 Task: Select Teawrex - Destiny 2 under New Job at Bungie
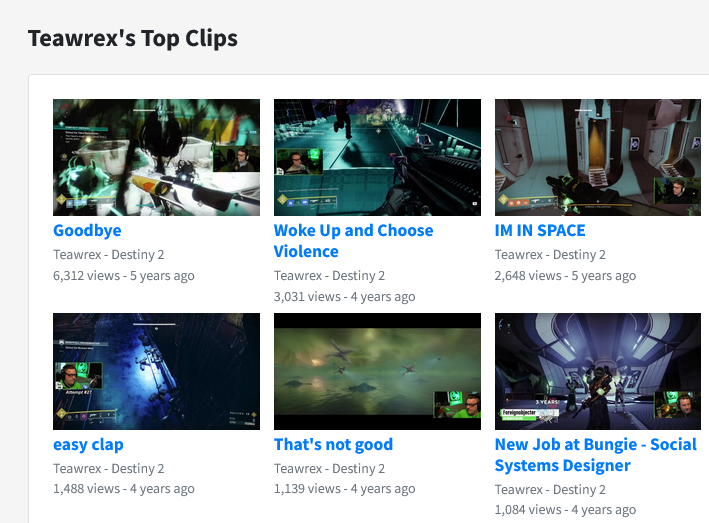click(550, 490)
